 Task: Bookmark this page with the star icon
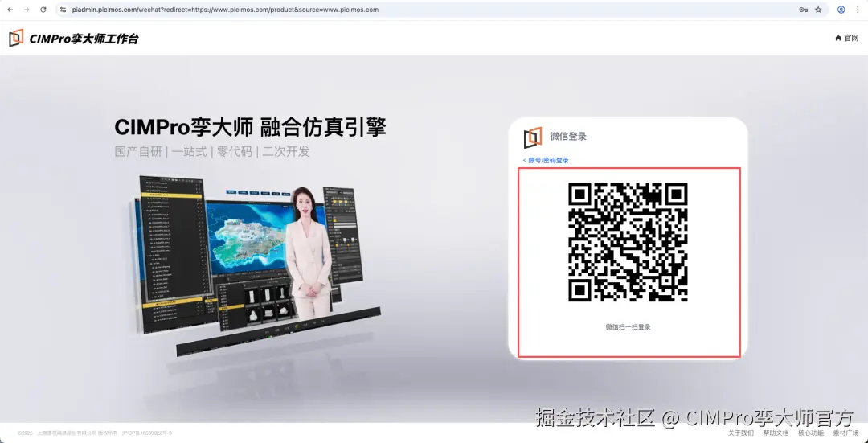(818, 10)
